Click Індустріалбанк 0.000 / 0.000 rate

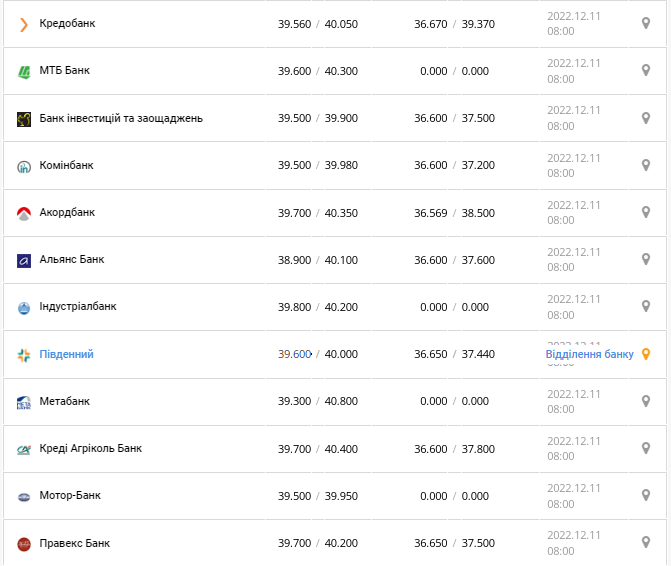[454, 308]
